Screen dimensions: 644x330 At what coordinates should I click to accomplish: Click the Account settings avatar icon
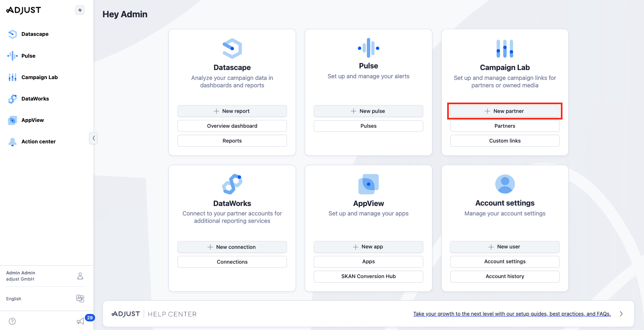[505, 184]
